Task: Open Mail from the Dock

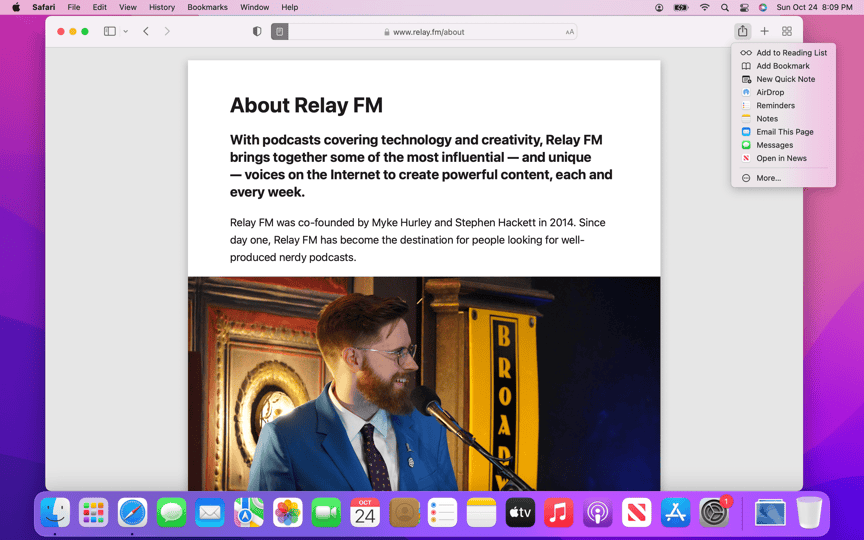Action: 210,512
